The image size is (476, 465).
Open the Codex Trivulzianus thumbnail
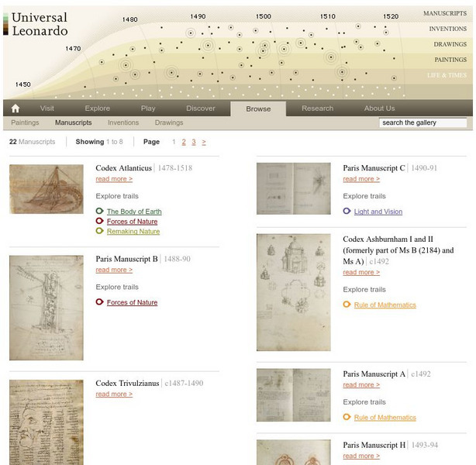47,422
